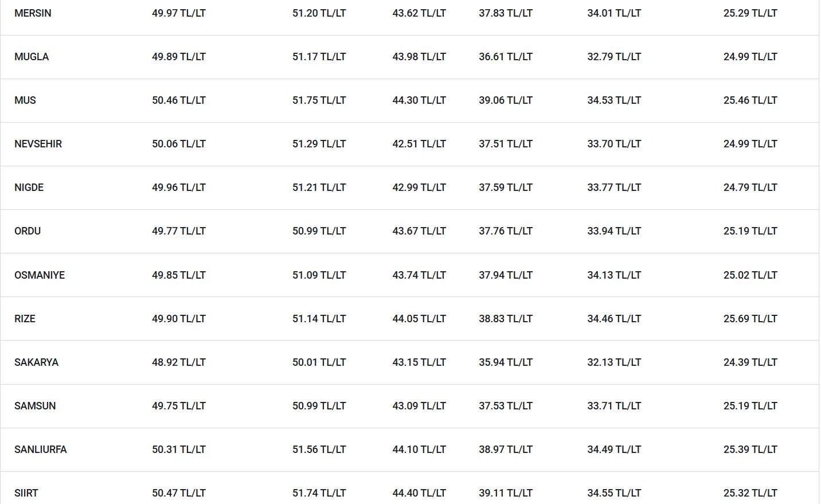Click the 34.13 TL/LT price for Osmaniye
Viewport: 821px width, 504px height.
pos(614,275)
